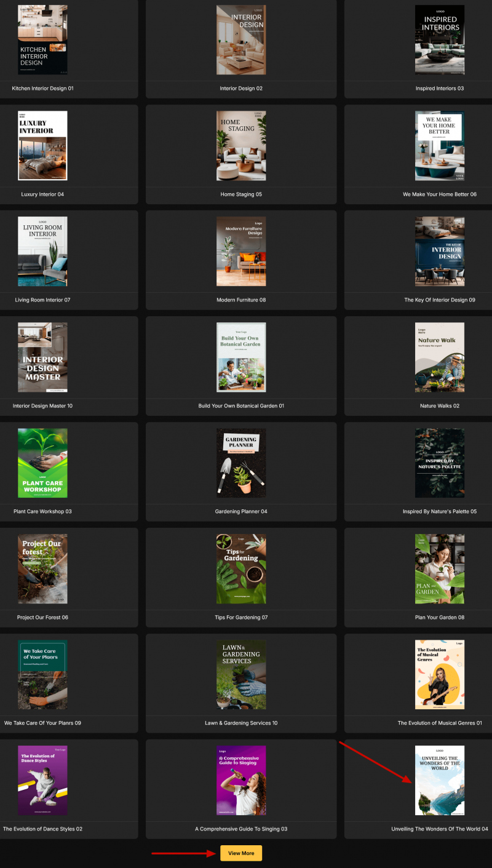The image size is (492, 868).
Task: Choose the Plant Care Workshop 03 cover
Action: click(42, 463)
